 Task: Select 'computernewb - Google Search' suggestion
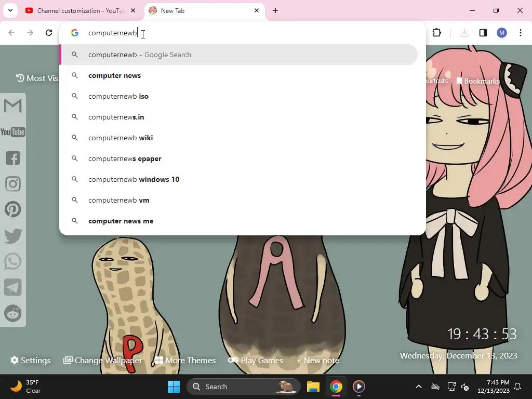click(x=239, y=55)
